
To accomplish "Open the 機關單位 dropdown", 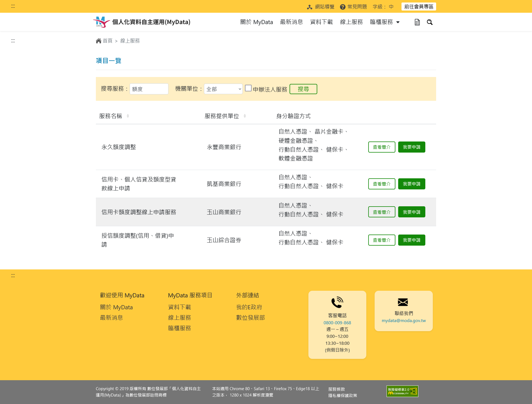I will pyautogui.click(x=223, y=89).
